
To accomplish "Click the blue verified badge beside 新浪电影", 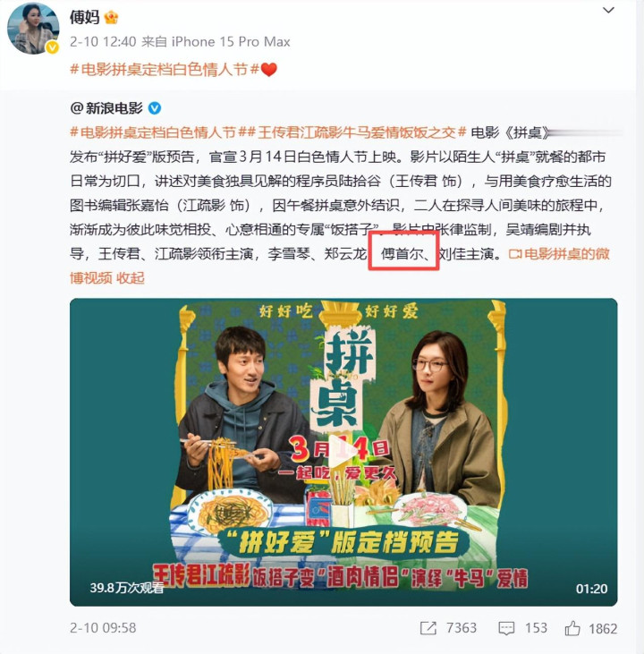I will (155, 108).
